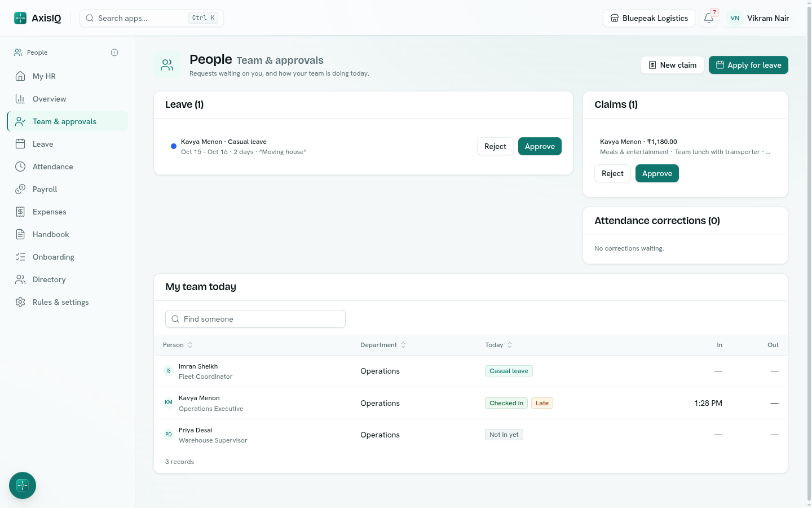812x508 pixels.
Task: Approve Kavya Menon's casual leave
Action: tap(540, 146)
